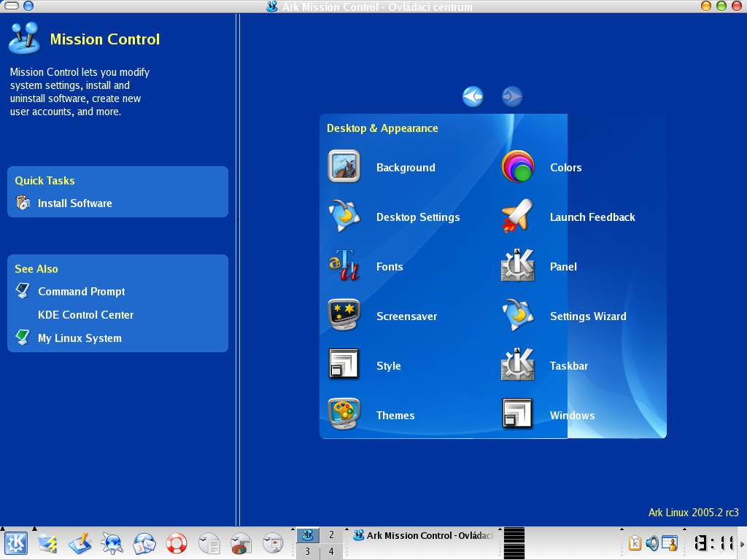Click the blue sticky button in title bar
The width and height of the screenshot is (747, 560).
click(28, 6)
